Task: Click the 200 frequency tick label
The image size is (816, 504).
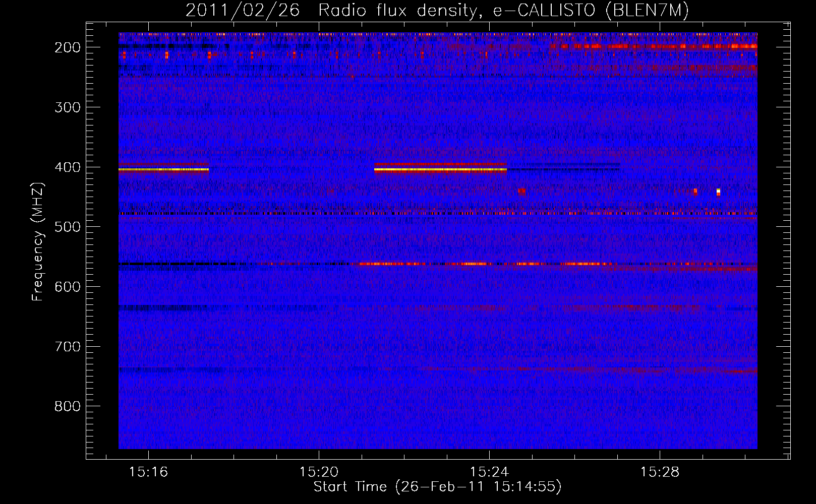Action: click(68, 47)
